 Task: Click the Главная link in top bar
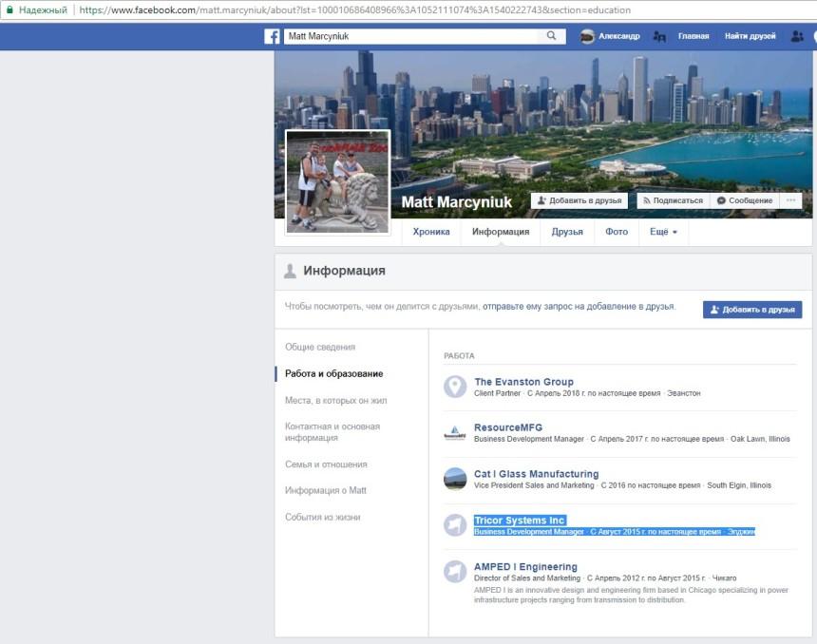(x=693, y=36)
